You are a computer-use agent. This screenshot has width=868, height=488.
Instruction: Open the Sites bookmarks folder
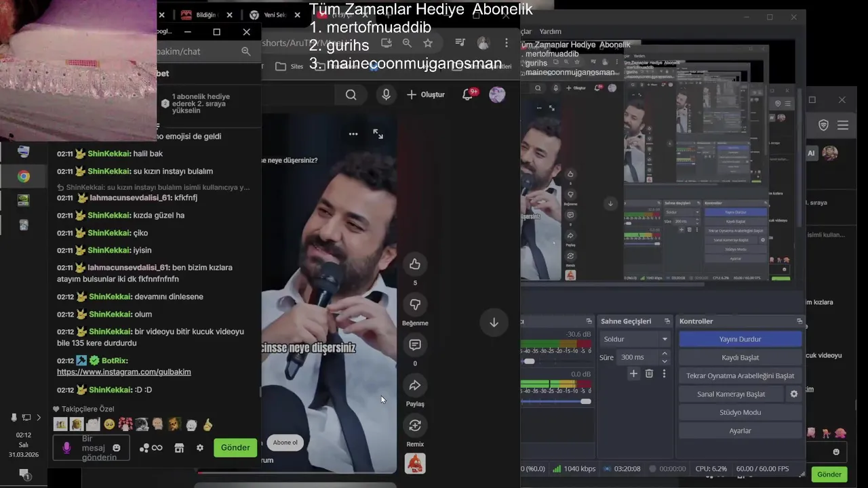290,66
